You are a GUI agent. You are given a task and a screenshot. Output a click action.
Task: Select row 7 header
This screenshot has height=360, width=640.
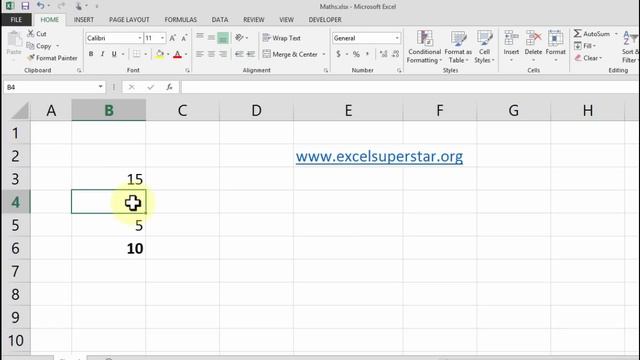click(15, 271)
